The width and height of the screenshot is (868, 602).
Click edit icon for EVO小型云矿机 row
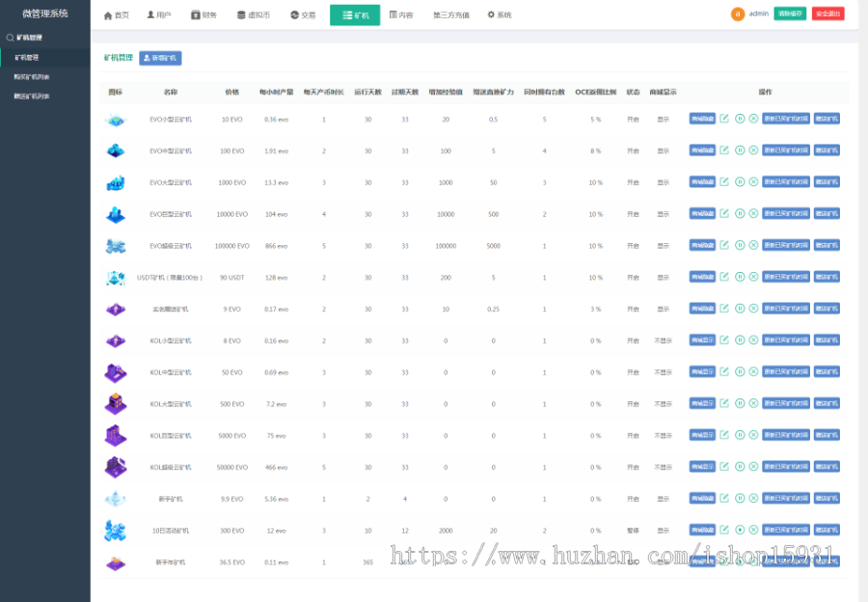coord(724,119)
